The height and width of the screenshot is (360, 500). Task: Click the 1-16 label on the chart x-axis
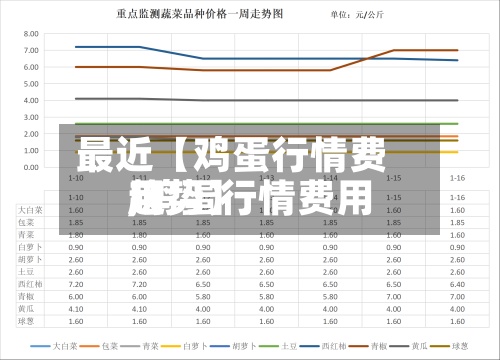click(457, 178)
